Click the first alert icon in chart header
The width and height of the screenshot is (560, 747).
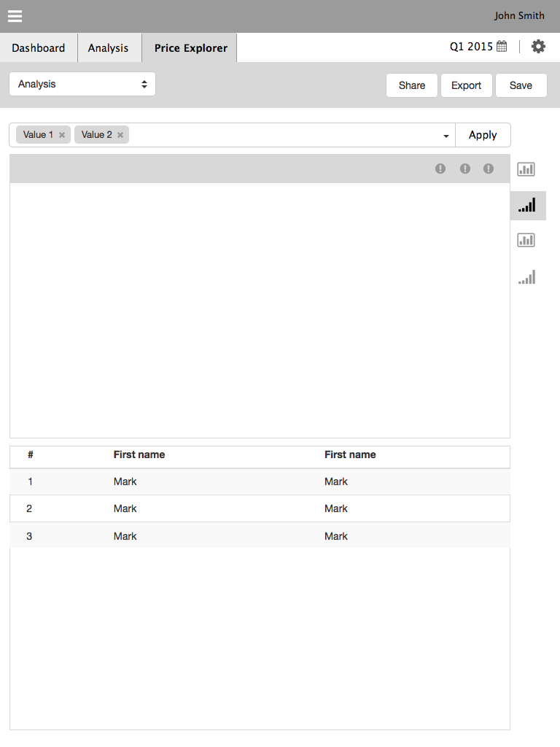point(440,169)
